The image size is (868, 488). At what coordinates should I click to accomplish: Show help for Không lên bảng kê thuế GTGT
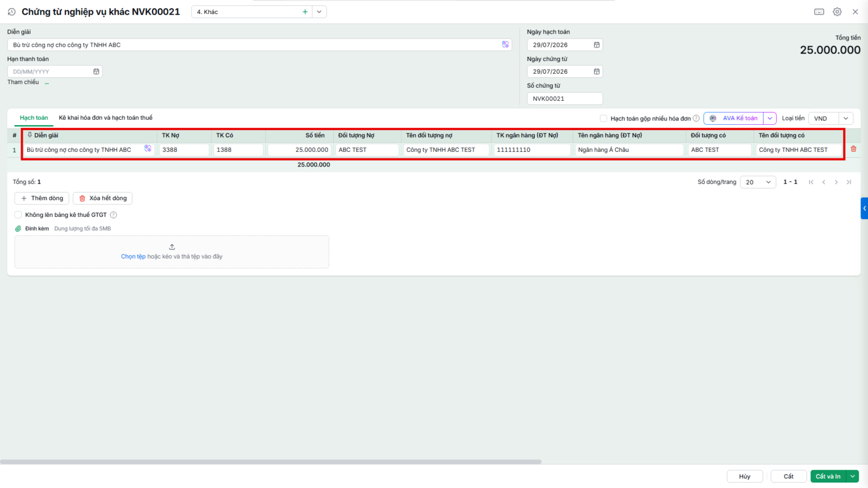[113, 215]
